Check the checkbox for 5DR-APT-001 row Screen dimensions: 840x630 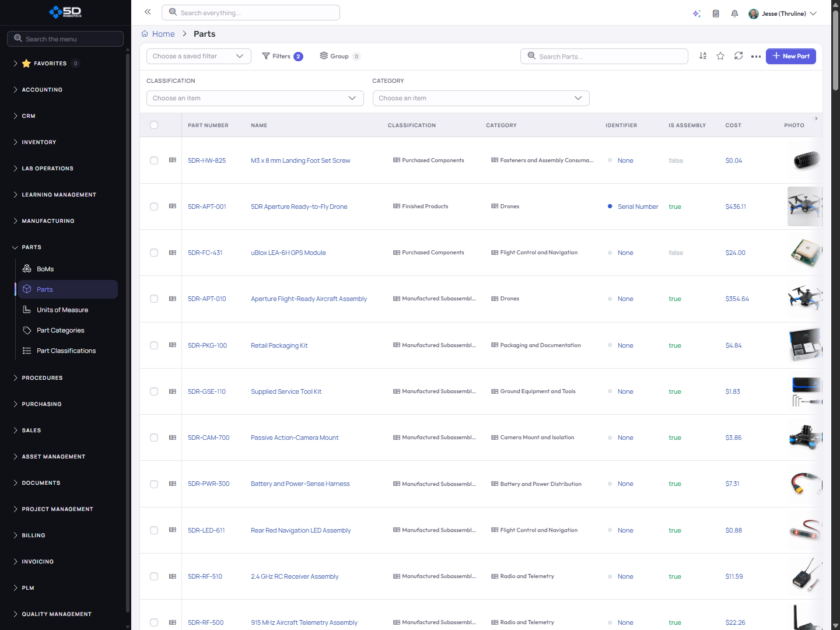[154, 206]
